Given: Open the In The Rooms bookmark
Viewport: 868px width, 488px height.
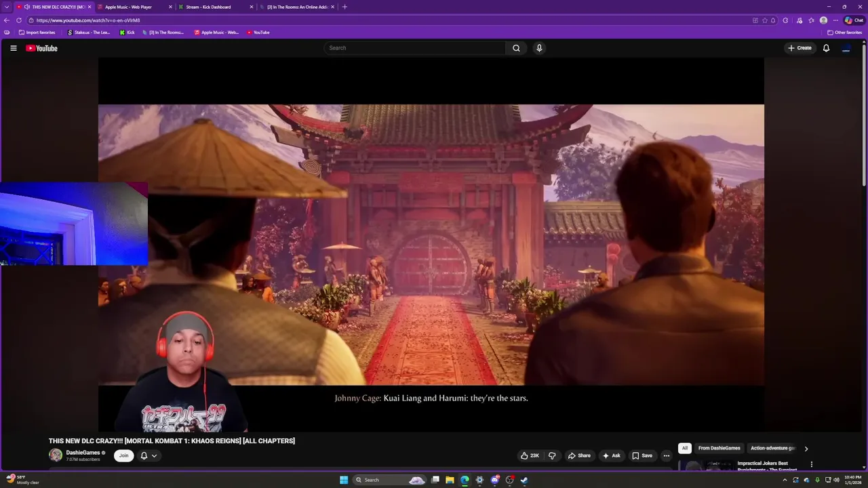Looking at the screenshot, I should pyautogui.click(x=163, y=33).
